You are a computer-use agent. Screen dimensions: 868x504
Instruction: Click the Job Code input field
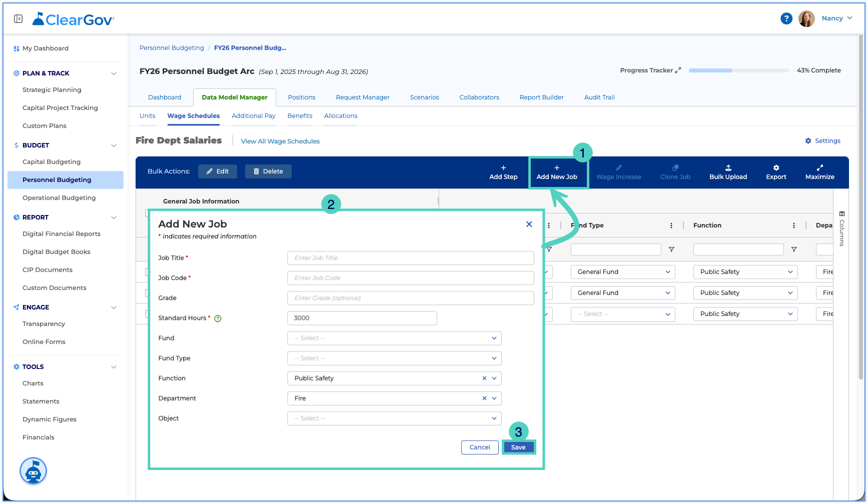coord(411,278)
